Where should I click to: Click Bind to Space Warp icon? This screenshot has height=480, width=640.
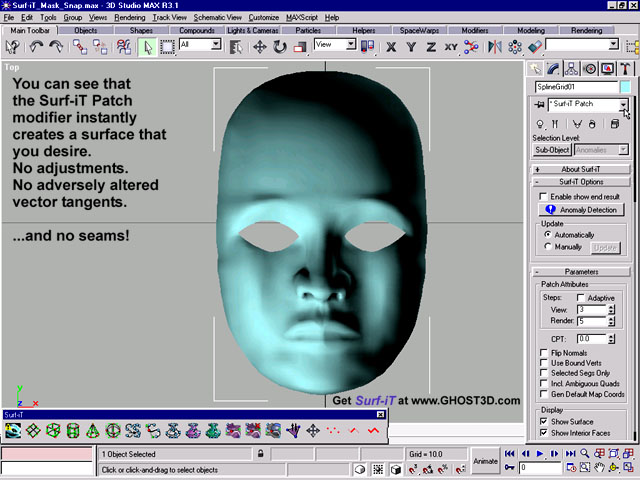tap(124, 47)
